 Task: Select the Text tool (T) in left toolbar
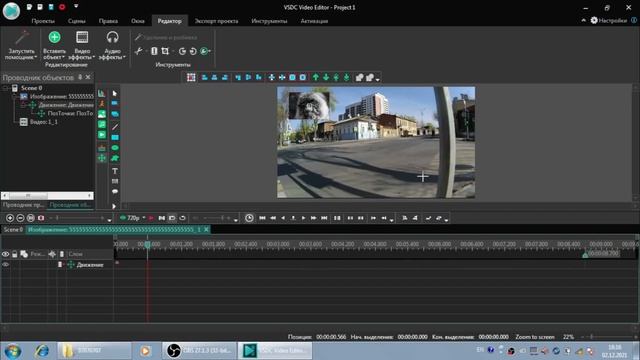click(115, 171)
